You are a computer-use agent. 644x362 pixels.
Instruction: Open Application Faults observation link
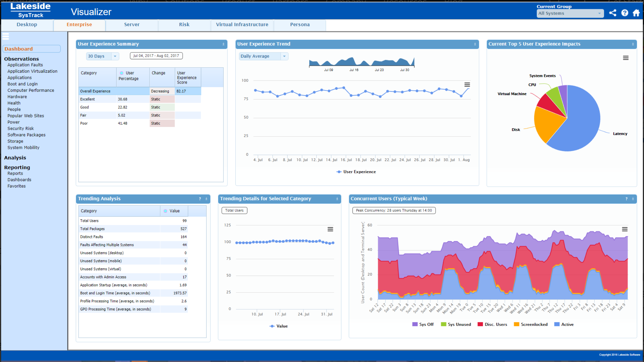(25, 65)
